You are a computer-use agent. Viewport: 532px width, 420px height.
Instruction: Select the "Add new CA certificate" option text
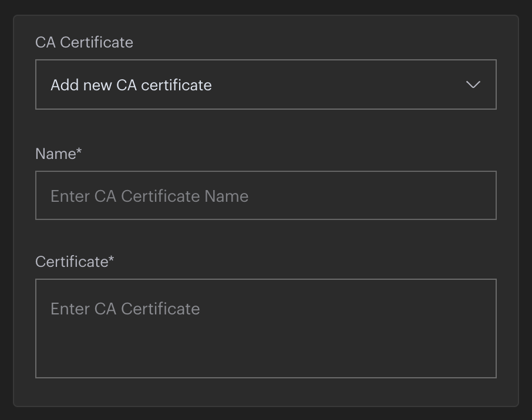pyautogui.click(x=131, y=85)
